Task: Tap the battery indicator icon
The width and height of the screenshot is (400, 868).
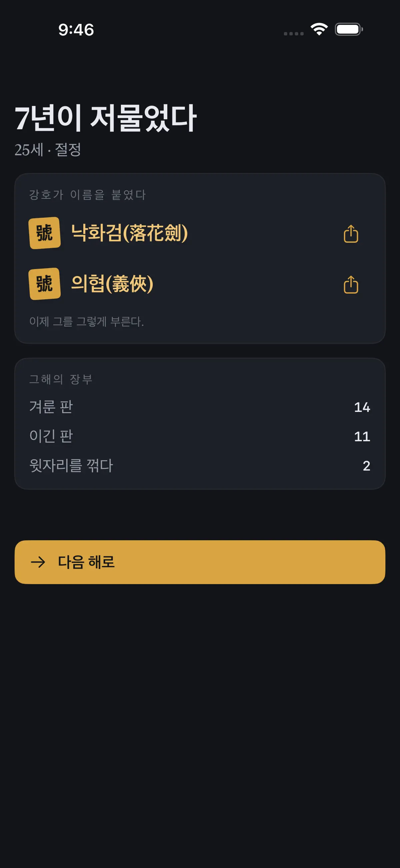Action: pos(349,29)
